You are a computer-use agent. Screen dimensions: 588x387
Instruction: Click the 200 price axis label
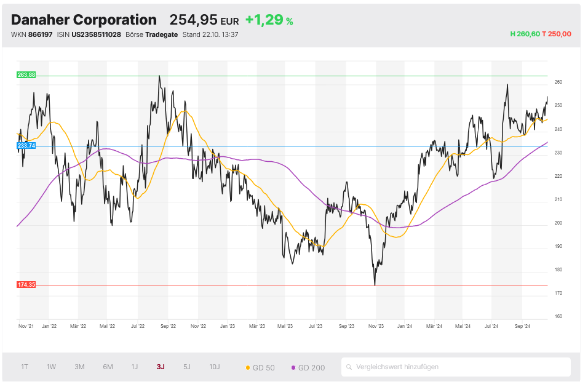pyautogui.click(x=558, y=223)
